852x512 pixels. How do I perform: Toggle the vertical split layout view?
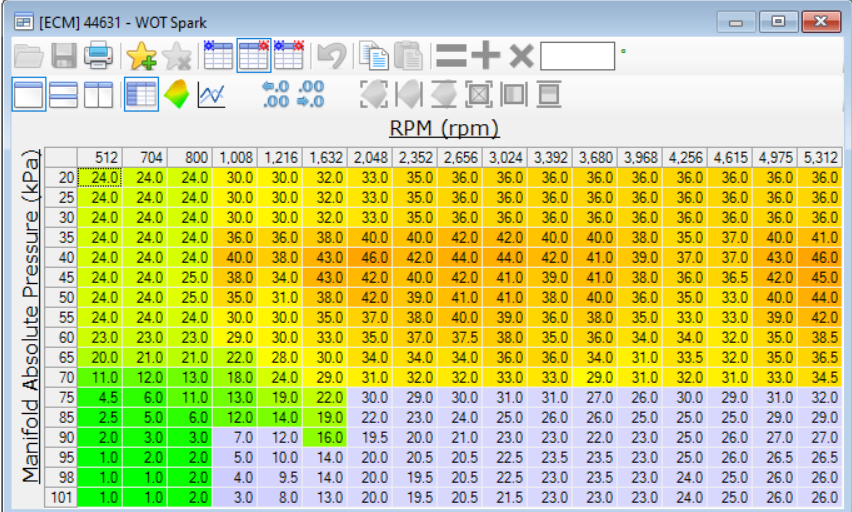[98, 95]
